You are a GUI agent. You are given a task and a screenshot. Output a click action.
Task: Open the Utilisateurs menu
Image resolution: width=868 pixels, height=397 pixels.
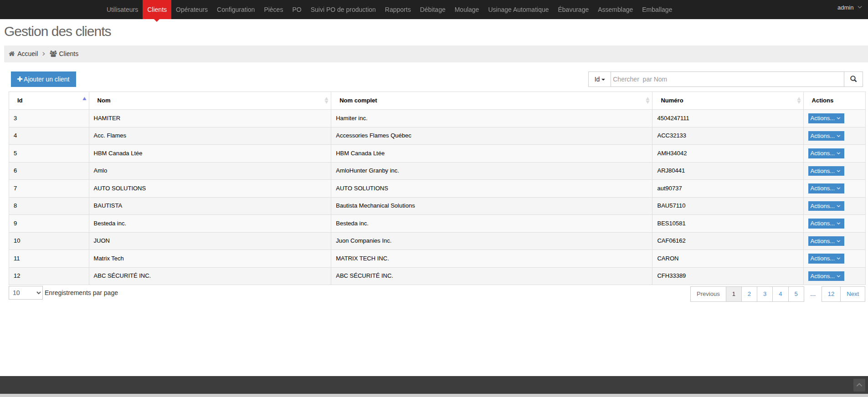tap(122, 10)
